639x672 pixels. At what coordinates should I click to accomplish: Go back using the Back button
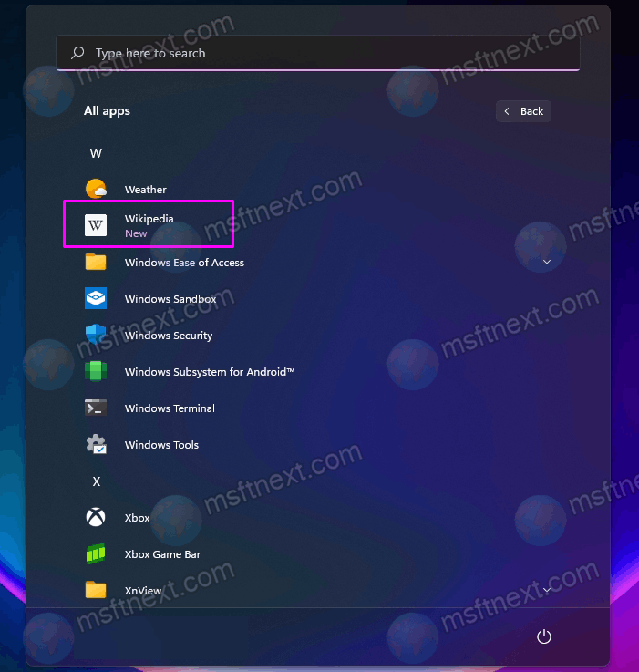click(523, 111)
